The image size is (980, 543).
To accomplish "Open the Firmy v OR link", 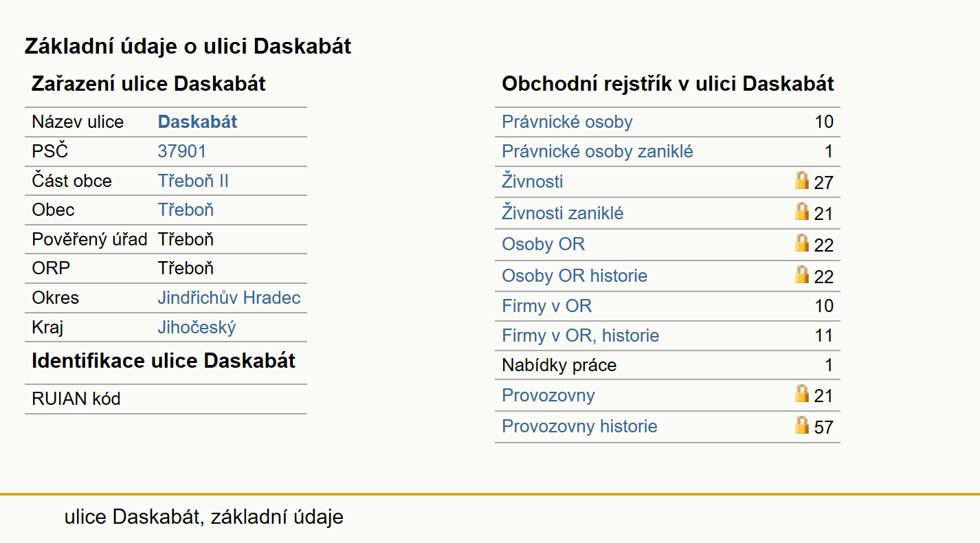I will click(x=546, y=306).
